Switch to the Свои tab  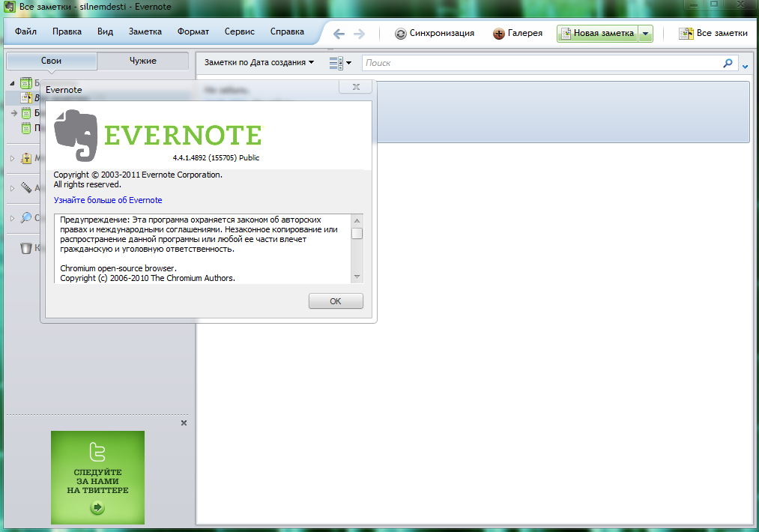coord(51,61)
